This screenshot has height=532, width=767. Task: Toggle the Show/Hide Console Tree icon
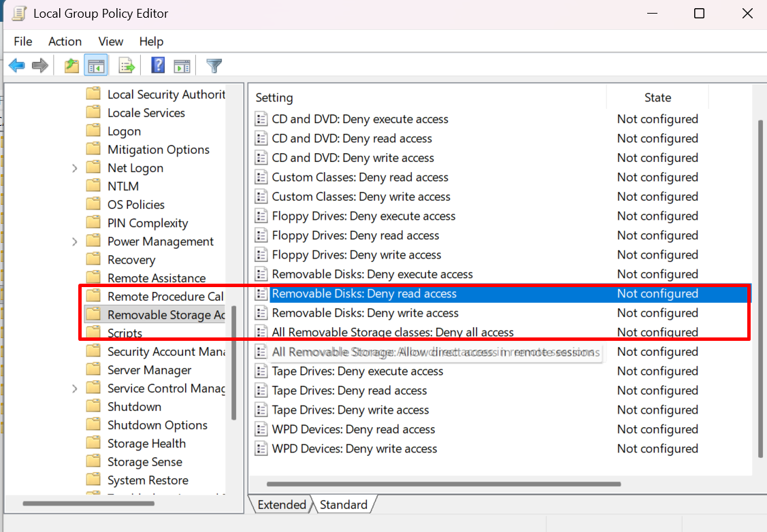tap(95, 66)
